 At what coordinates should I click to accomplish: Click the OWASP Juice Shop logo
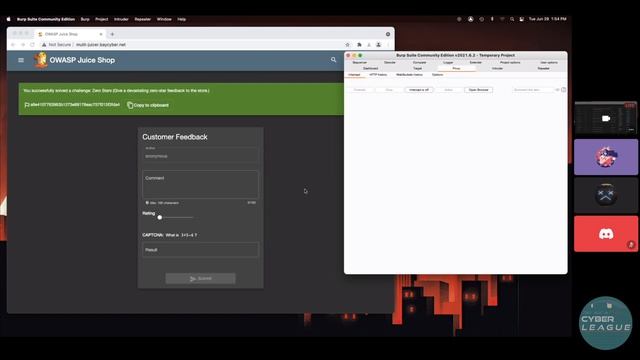click(x=40, y=60)
